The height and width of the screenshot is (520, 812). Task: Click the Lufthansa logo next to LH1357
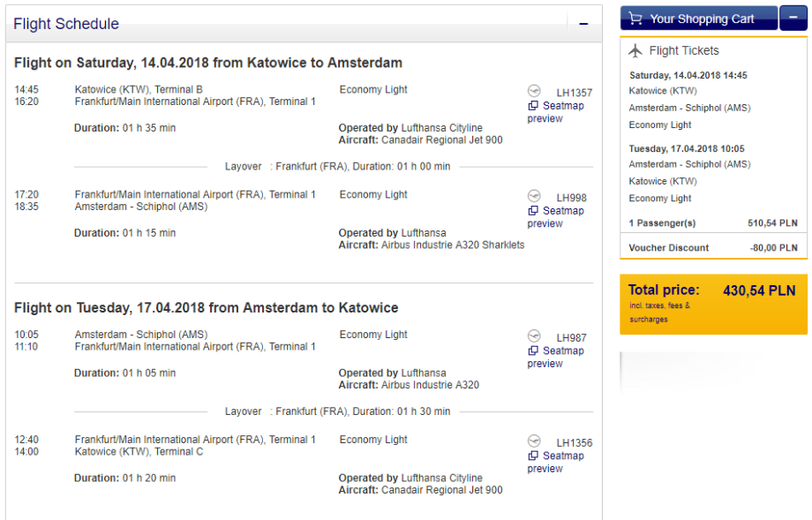pyautogui.click(x=533, y=91)
